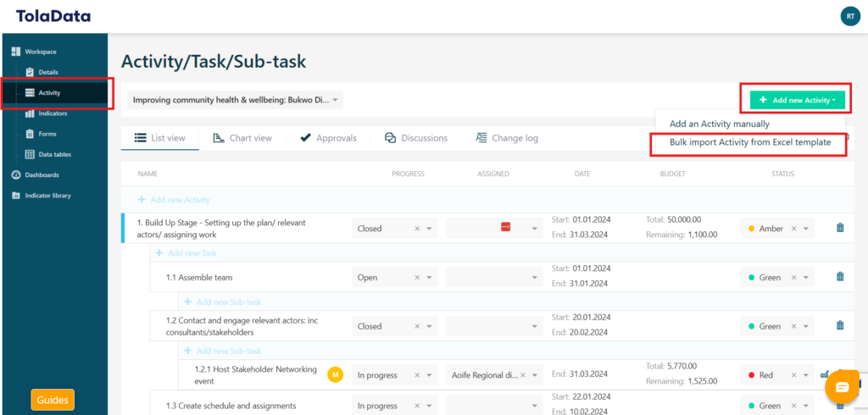
Task: Open the Aoife Regional assigned dropdown
Action: [x=535, y=375]
